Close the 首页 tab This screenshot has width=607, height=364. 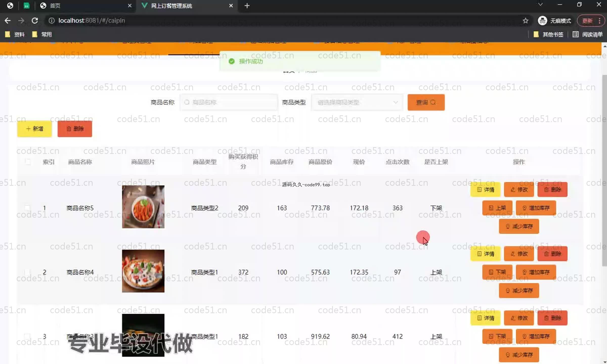130,6
